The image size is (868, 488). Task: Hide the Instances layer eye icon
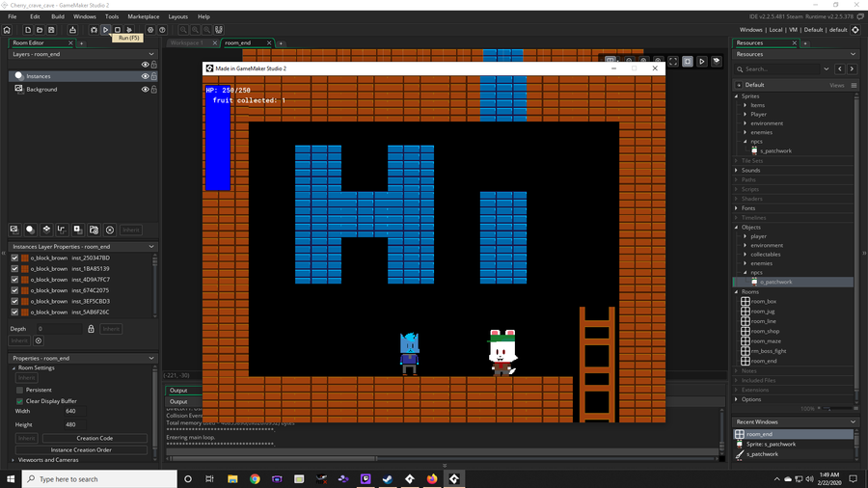[x=145, y=76]
